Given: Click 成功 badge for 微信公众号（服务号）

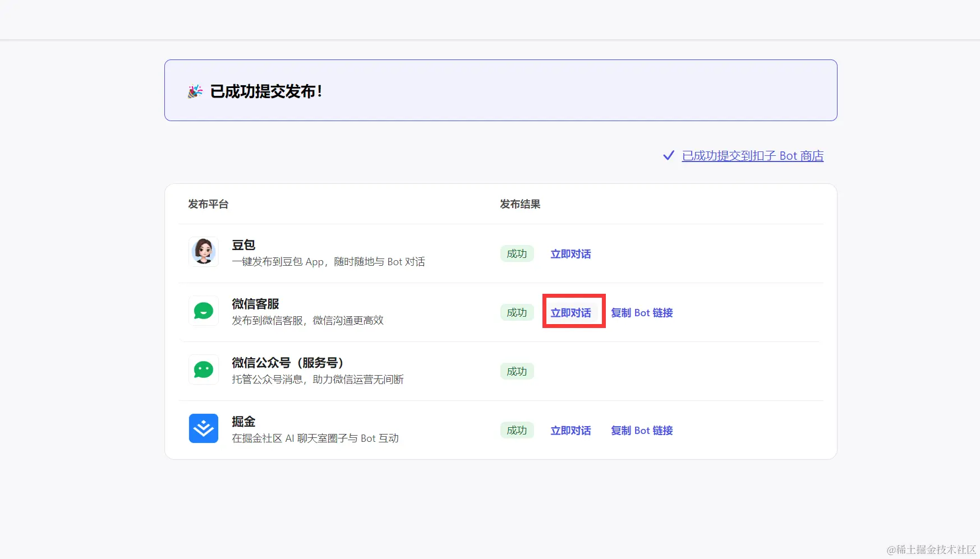Looking at the screenshot, I should (x=517, y=372).
